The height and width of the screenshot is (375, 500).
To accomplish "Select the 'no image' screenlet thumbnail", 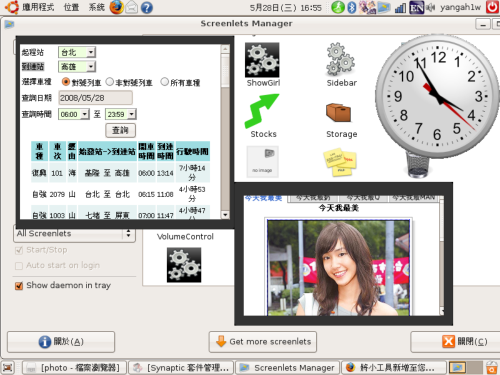I will click(263, 161).
